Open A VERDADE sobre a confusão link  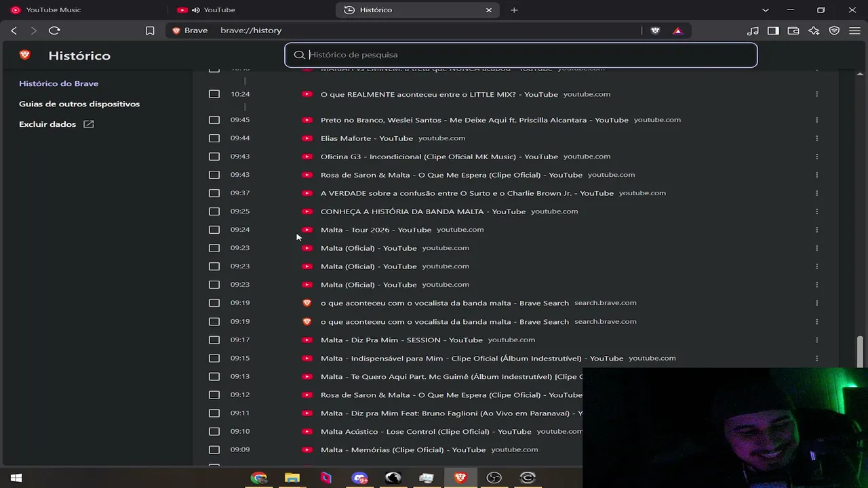pyautogui.click(x=467, y=193)
